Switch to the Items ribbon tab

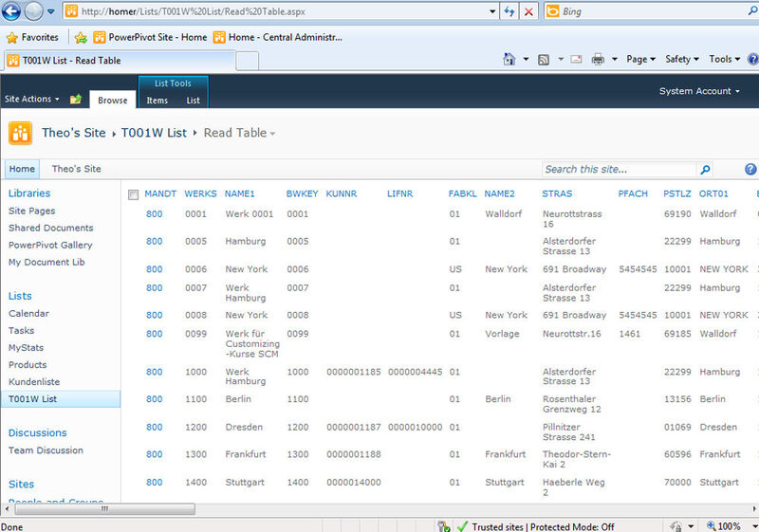157,101
